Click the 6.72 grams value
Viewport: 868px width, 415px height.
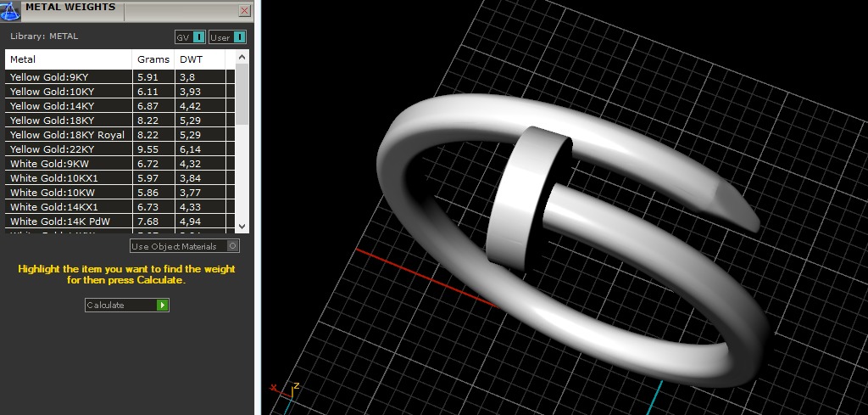tap(147, 164)
